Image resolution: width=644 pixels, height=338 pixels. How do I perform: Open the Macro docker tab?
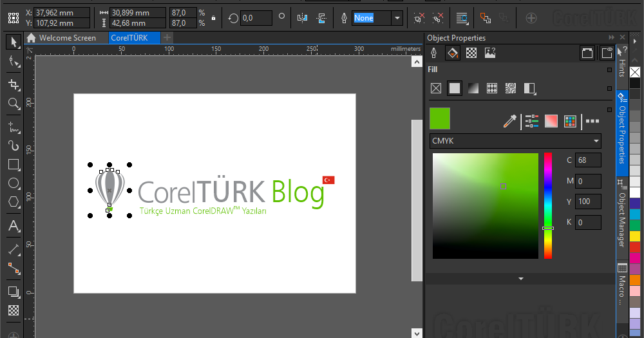click(x=622, y=284)
